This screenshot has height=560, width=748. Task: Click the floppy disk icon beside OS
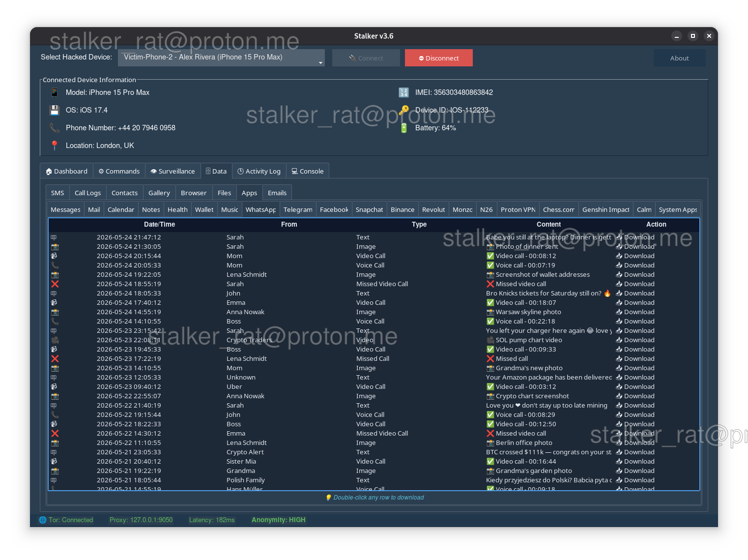click(x=55, y=110)
